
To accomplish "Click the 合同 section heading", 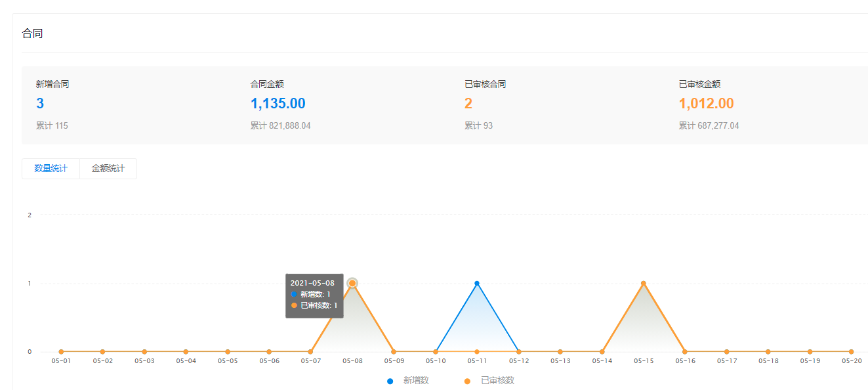I will click(x=32, y=33).
